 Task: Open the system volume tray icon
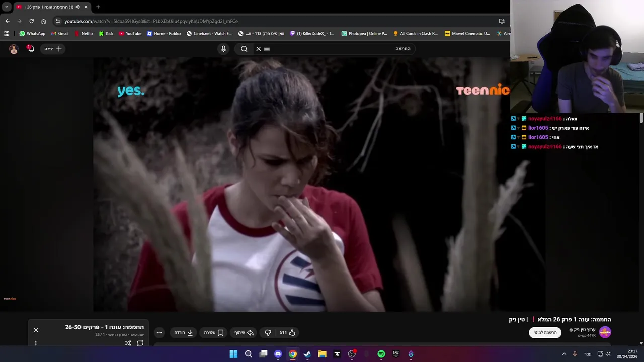click(608, 354)
